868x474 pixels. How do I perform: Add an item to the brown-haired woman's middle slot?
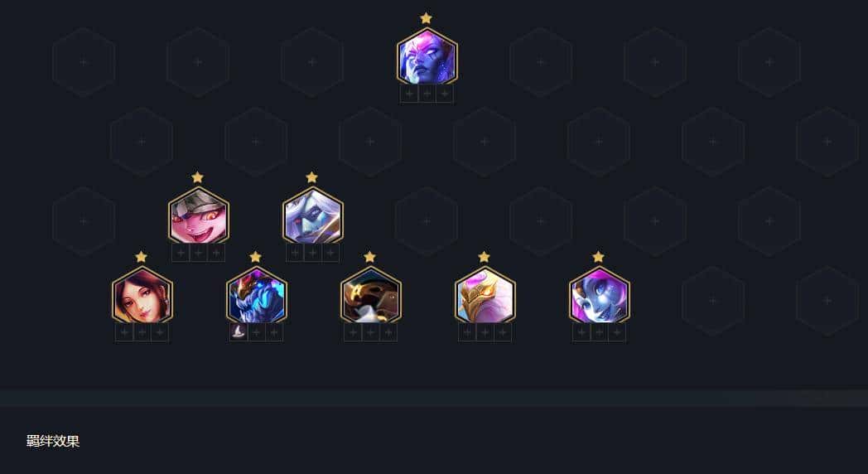(142, 332)
